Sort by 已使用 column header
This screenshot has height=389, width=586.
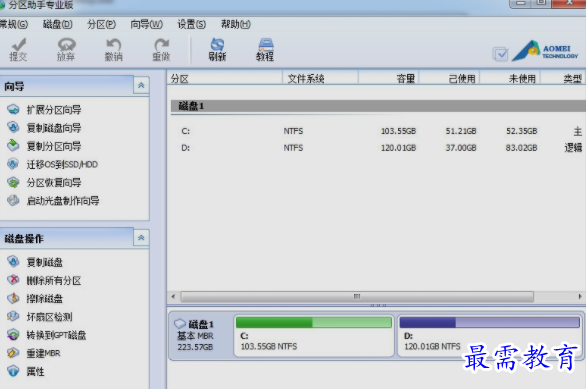click(x=450, y=78)
